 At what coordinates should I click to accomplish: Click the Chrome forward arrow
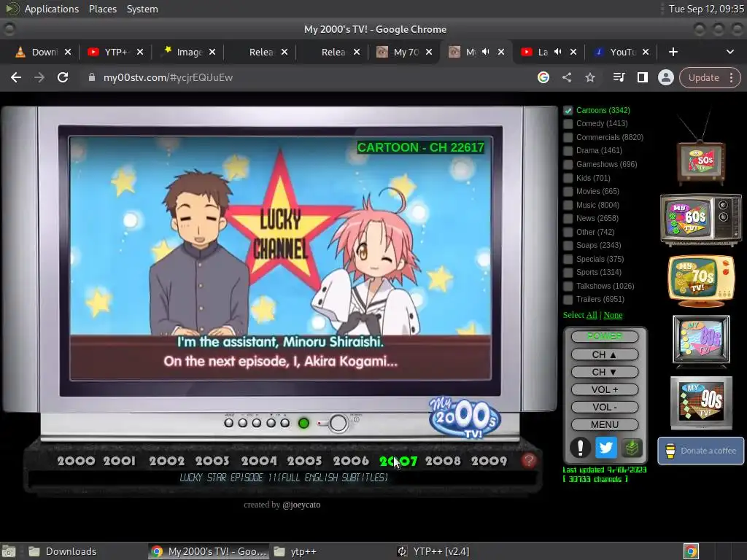(39, 77)
